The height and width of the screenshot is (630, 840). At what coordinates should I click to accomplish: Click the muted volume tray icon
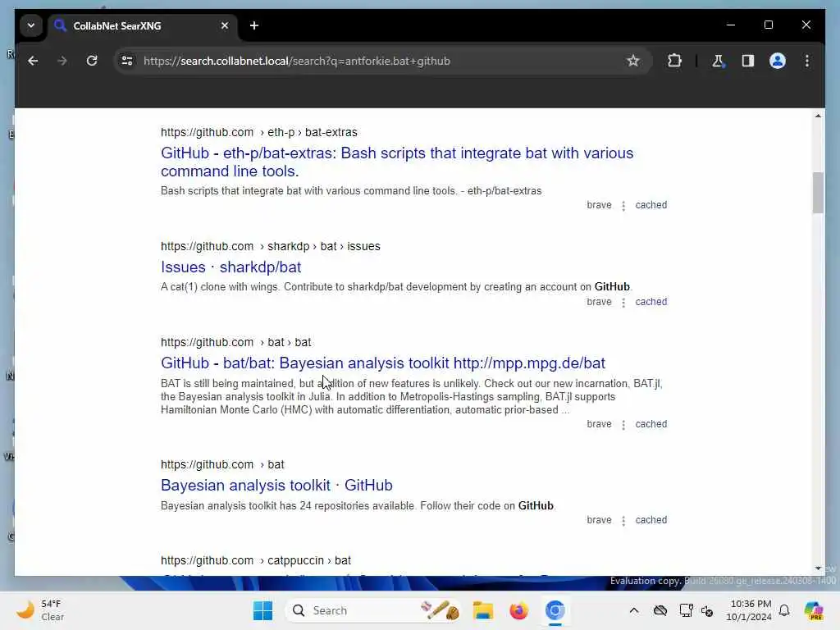[707, 610]
